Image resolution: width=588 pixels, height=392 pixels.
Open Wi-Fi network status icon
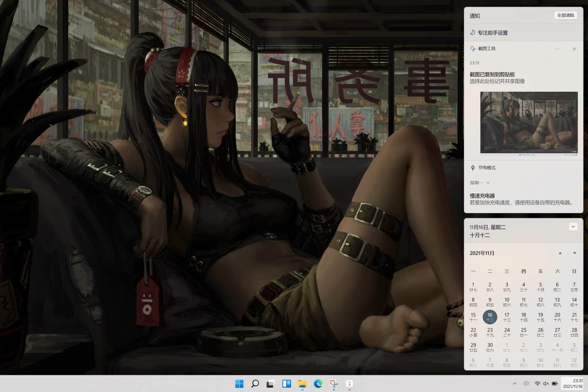537,383
